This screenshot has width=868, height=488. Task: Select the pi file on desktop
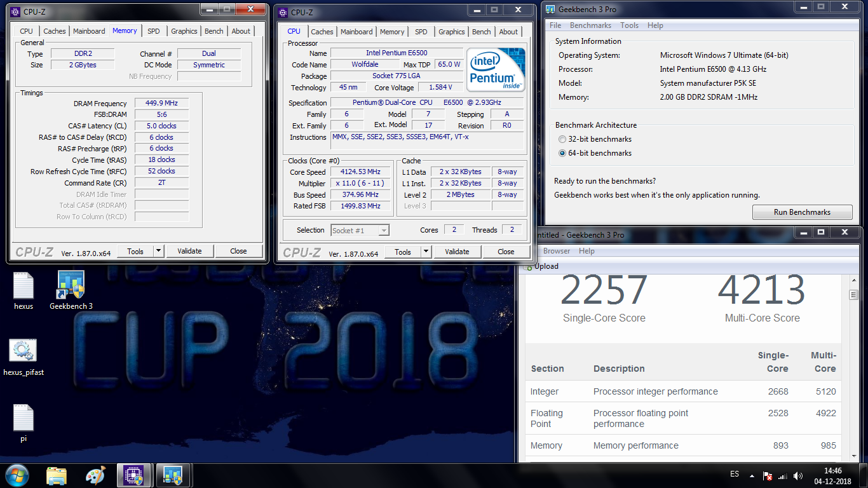point(24,423)
